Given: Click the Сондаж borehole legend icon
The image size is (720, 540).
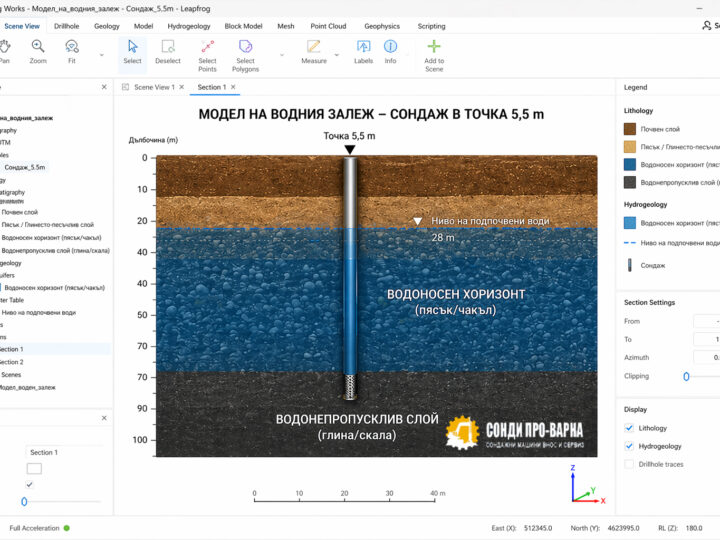Looking at the screenshot, I should (630, 265).
